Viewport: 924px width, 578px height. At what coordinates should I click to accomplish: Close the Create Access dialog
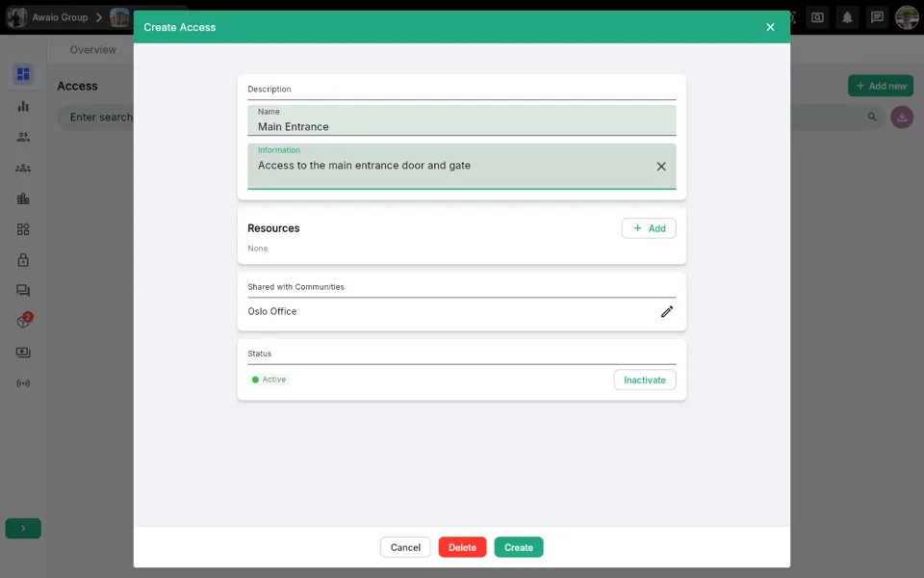point(770,27)
